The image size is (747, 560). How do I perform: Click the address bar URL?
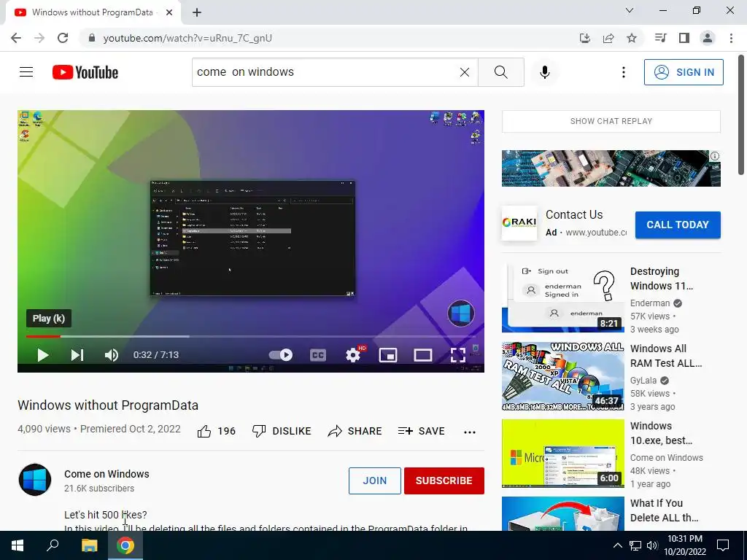187,38
